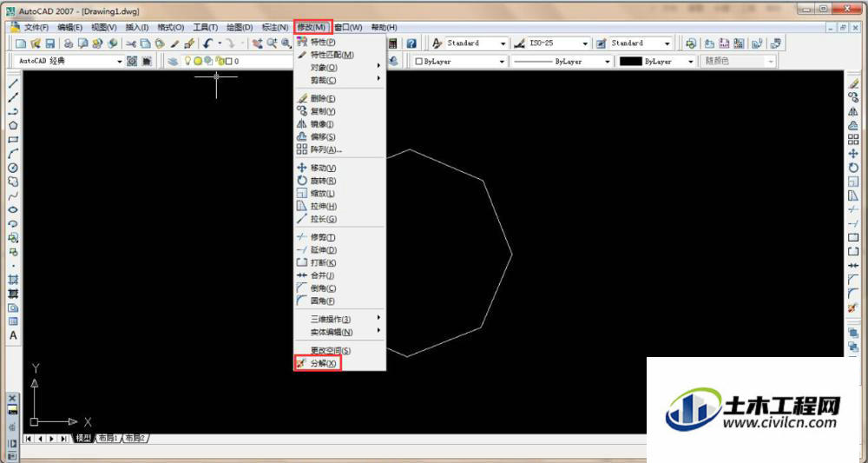Click the Rotate icon in modify toolbar
This screenshot has width=868, height=463.
pos(853,168)
